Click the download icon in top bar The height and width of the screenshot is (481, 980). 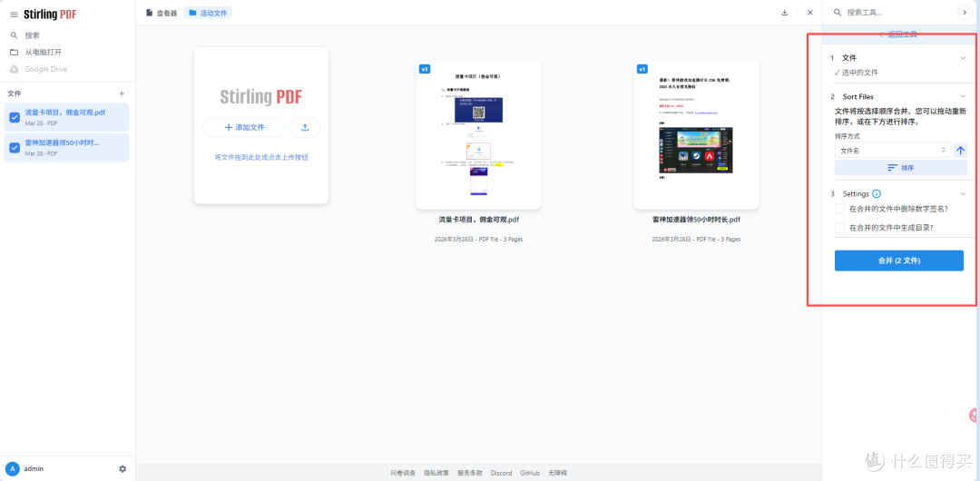click(784, 13)
